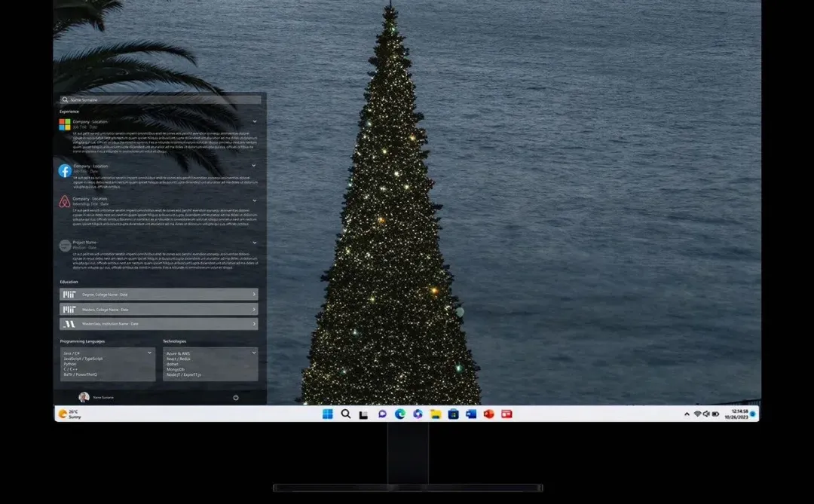Screen dimensions: 814x504
Task: Collapse the Project Name entry chevron
Action: pos(255,243)
